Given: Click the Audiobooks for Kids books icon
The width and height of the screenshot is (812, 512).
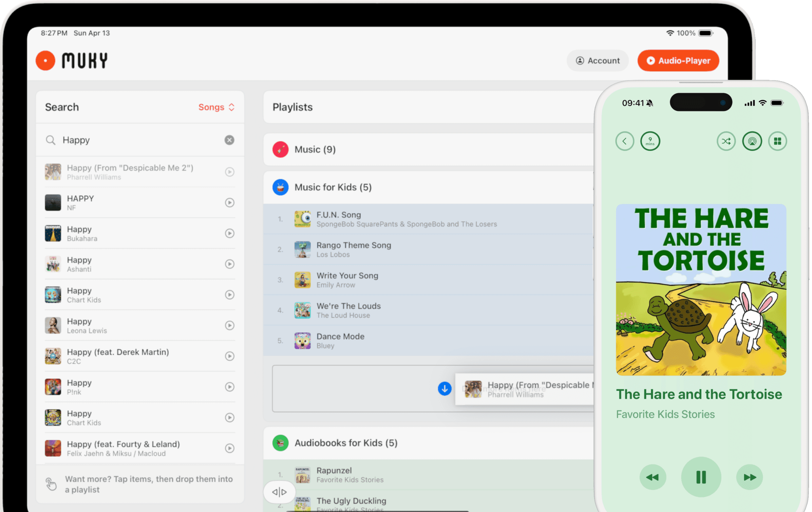Looking at the screenshot, I should 280,443.
